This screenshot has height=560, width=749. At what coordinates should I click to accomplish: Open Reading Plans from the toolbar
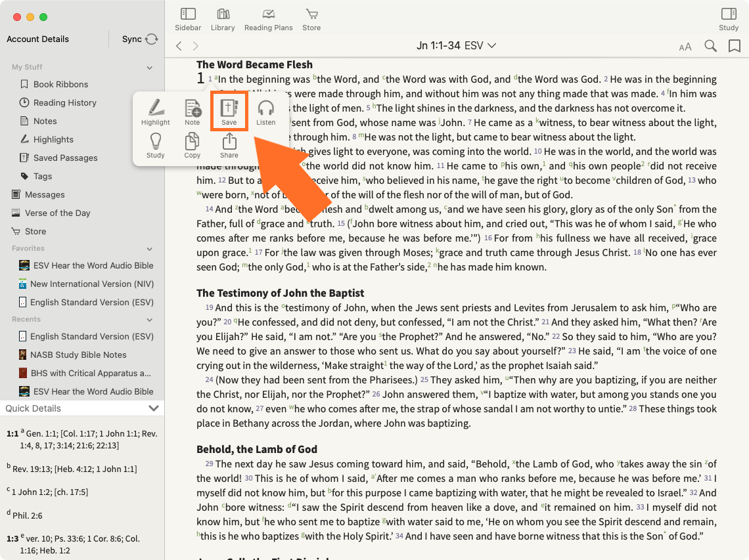[x=269, y=20]
